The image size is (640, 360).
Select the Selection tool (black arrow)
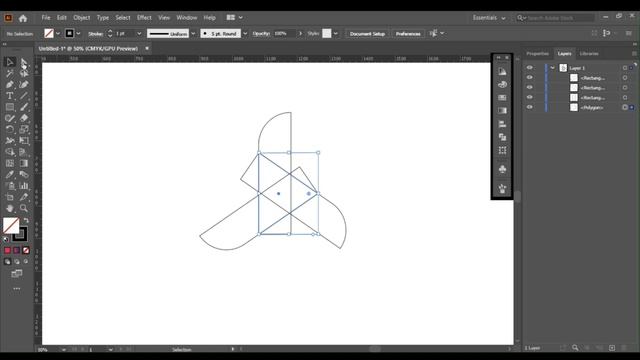pyautogui.click(x=10, y=62)
